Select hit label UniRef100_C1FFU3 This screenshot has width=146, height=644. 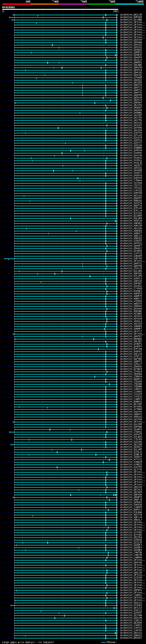click(x=131, y=253)
